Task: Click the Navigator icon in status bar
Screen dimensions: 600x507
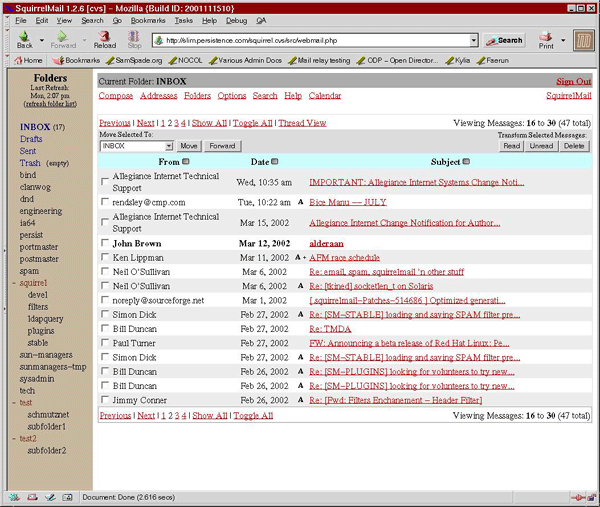Action: [x=15, y=497]
